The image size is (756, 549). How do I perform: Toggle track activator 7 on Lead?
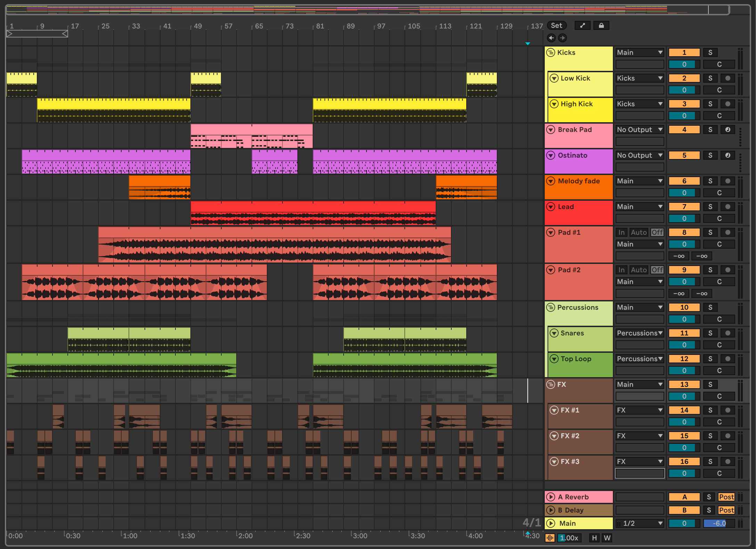684,207
